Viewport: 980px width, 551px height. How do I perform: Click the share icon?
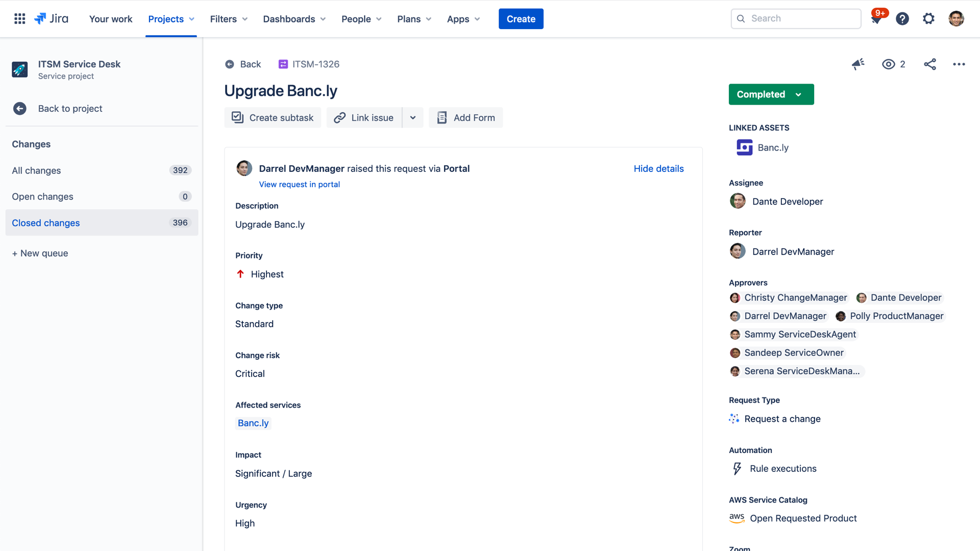tap(930, 64)
